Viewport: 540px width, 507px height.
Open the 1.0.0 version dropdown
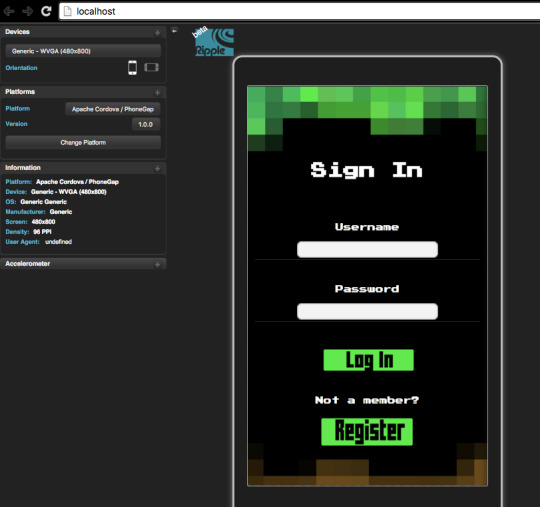[x=146, y=124]
